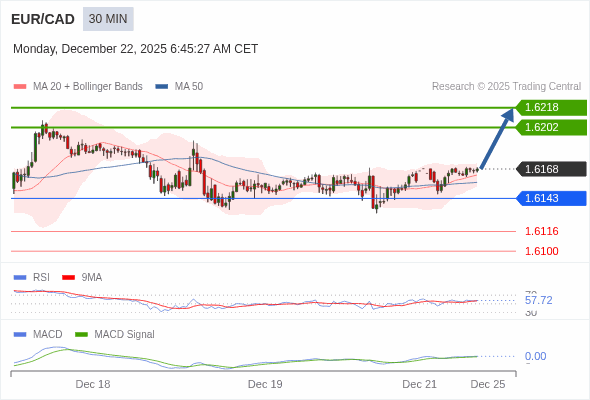
Task: Select the MA 20 + Bollinger Bands legend label
Action: [88, 87]
